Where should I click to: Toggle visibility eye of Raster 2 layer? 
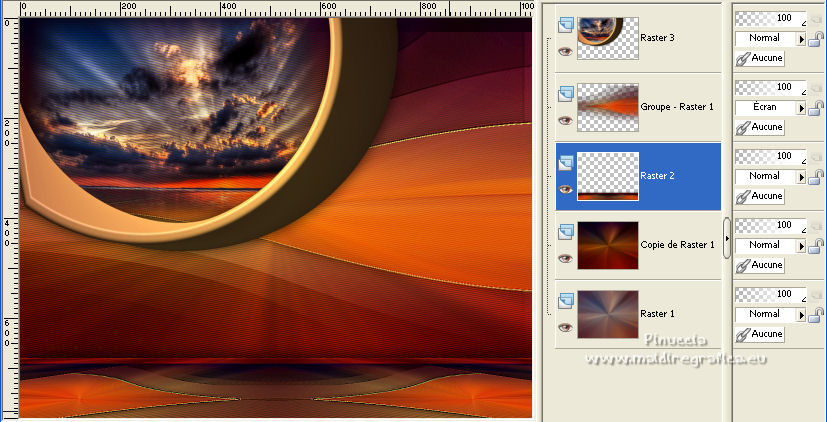point(565,190)
